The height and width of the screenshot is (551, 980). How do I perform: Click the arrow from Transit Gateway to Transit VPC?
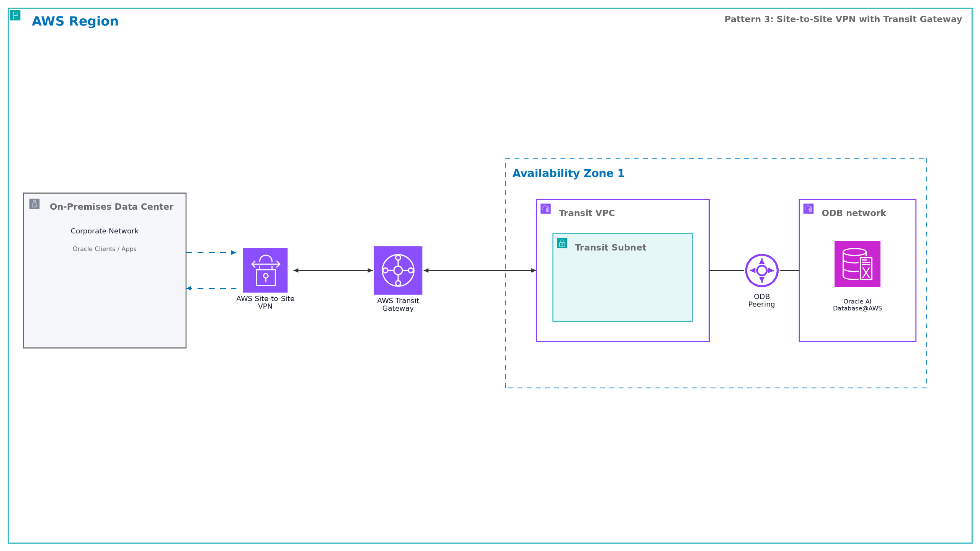click(x=480, y=271)
